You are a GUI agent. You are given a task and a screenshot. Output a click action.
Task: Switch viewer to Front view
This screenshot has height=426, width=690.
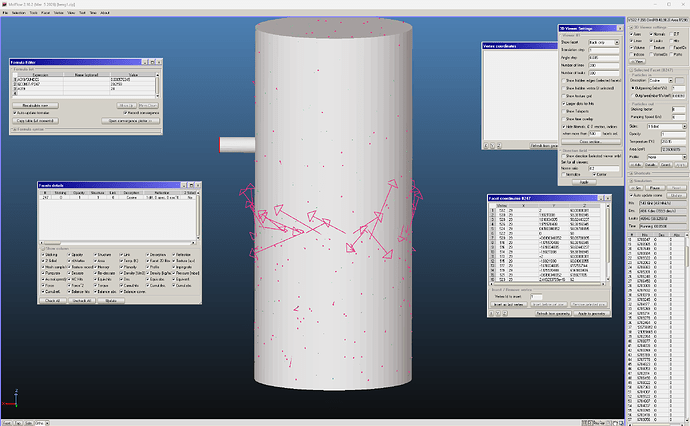(x=7, y=423)
